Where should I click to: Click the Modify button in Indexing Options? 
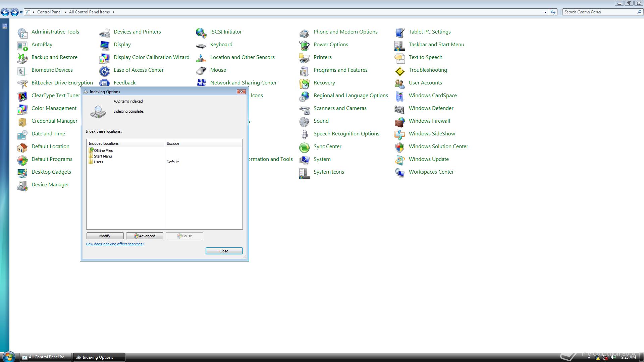tap(105, 236)
